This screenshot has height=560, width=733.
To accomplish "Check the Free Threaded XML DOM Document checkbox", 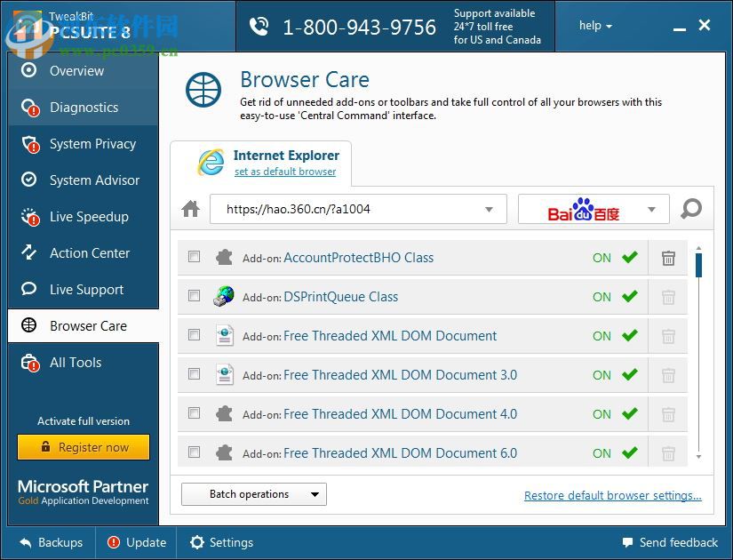I will [194, 335].
